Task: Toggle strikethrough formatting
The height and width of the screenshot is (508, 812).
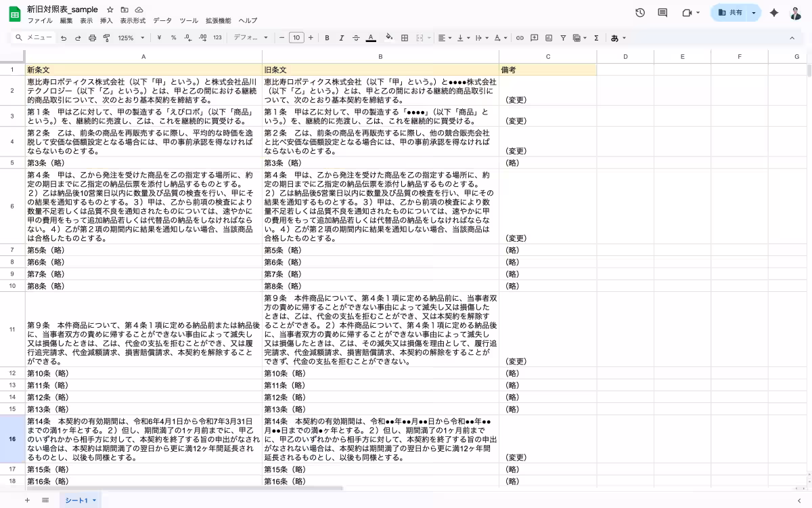Action: (356, 38)
